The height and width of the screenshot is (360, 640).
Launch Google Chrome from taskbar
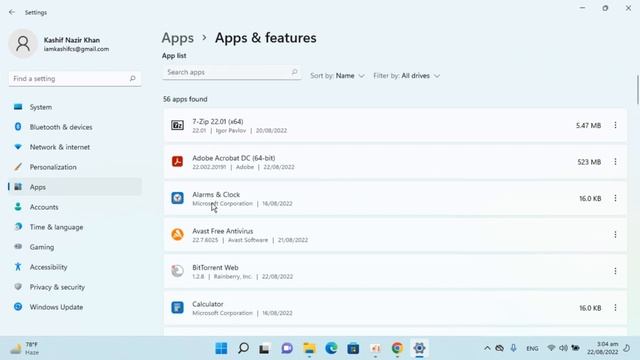click(x=397, y=348)
